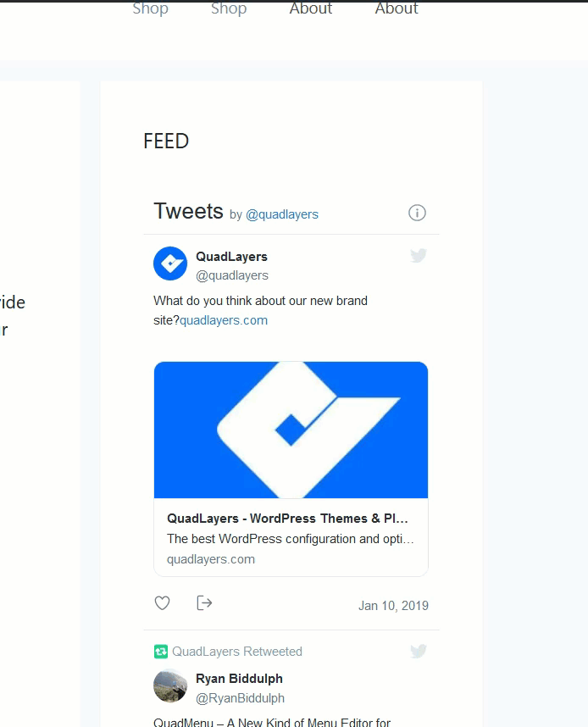Open @quadlayers link beside Tweets heading

click(x=282, y=214)
